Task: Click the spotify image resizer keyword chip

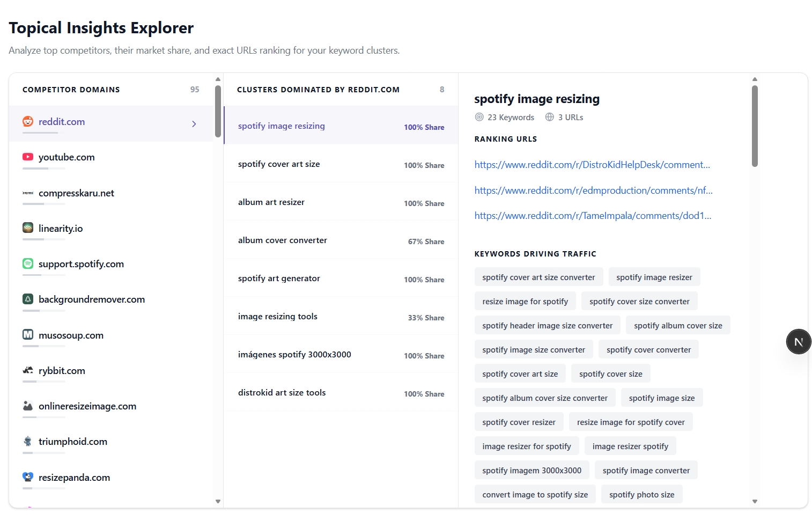Action: 654,277
